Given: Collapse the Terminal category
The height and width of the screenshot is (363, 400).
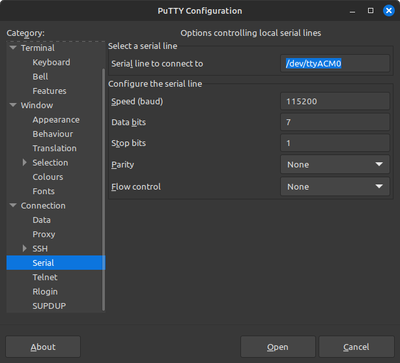Looking at the screenshot, I should 13,48.
